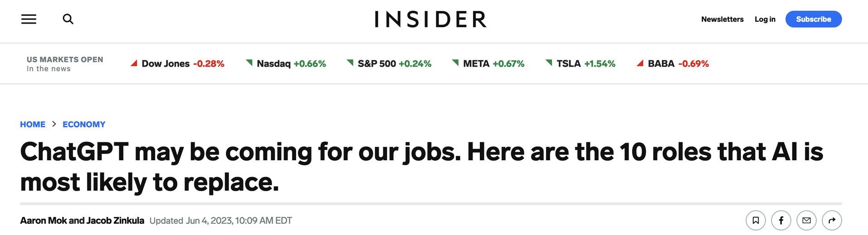Click the Log in link
The image size is (868, 235).
pyautogui.click(x=765, y=19)
